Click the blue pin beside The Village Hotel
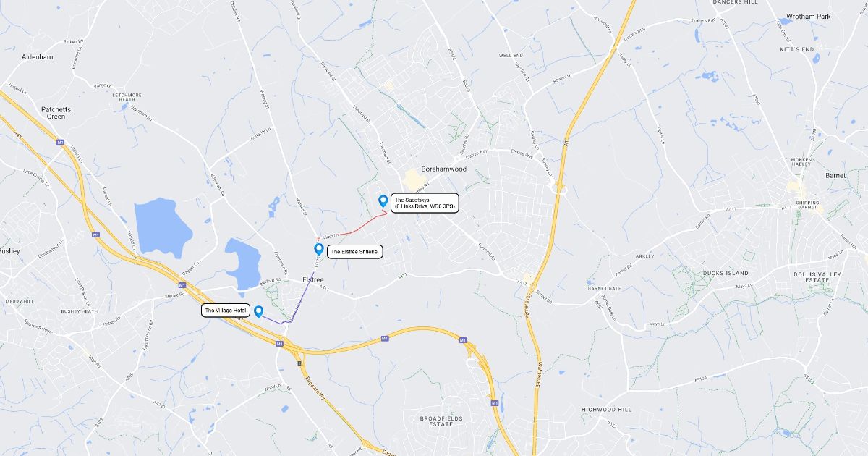This screenshot has width=868, height=456. (258, 311)
